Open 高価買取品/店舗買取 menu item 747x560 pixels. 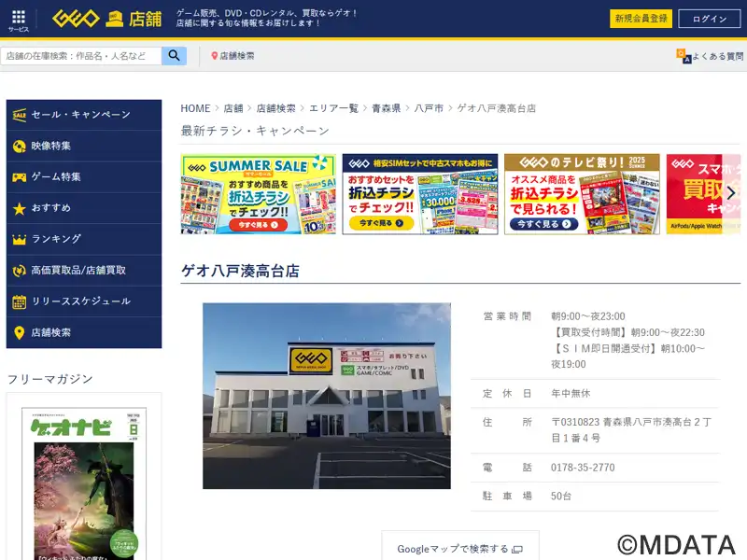(84, 271)
